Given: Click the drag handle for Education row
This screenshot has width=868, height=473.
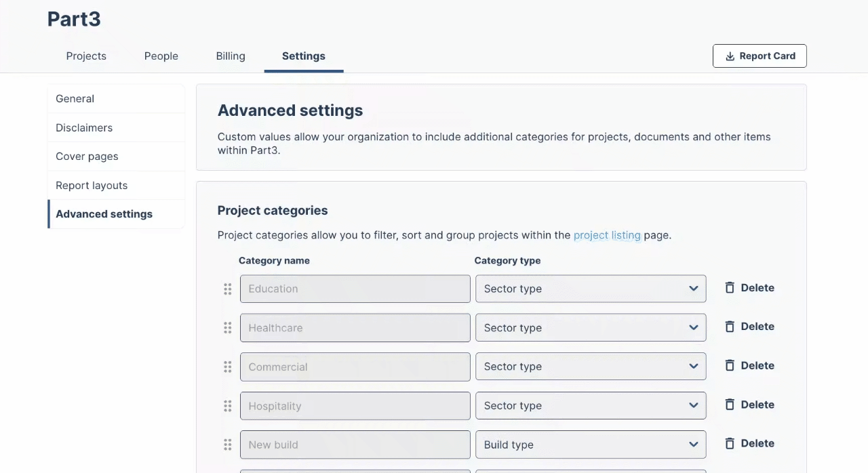Looking at the screenshot, I should pyautogui.click(x=228, y=289).
